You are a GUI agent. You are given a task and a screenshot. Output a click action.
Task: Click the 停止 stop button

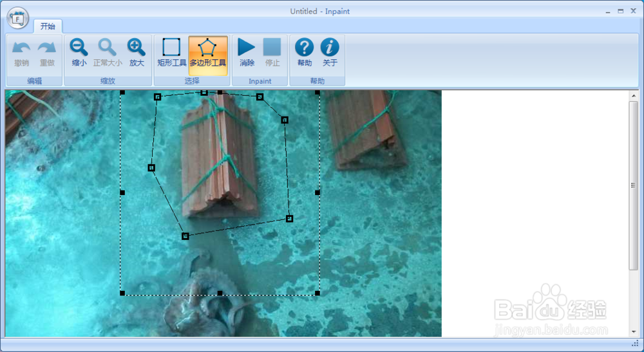272,53
